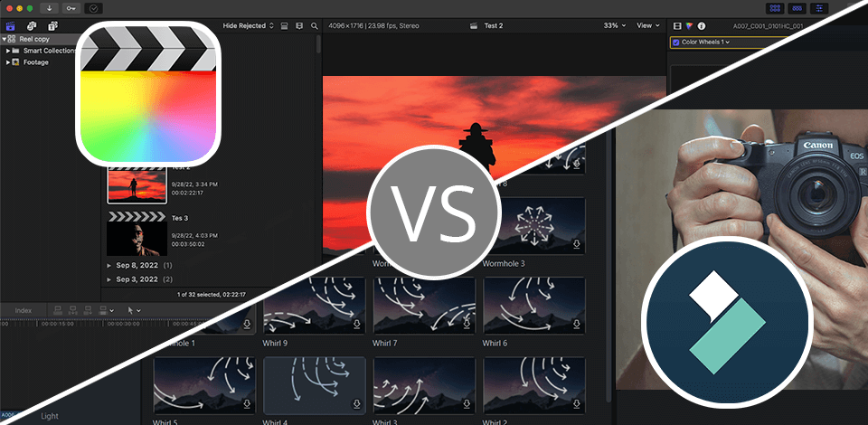The height and width of the screenshot is (425, 868).
Task: Expand the Sep 3, 2022 group
Action: 109,279
